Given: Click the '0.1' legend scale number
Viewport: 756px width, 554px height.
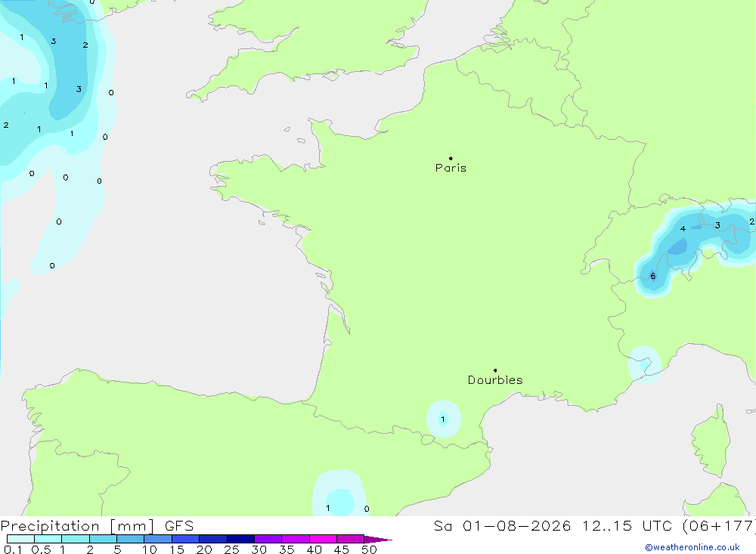Looking at the screenshot, I should (x=13, y=549).
